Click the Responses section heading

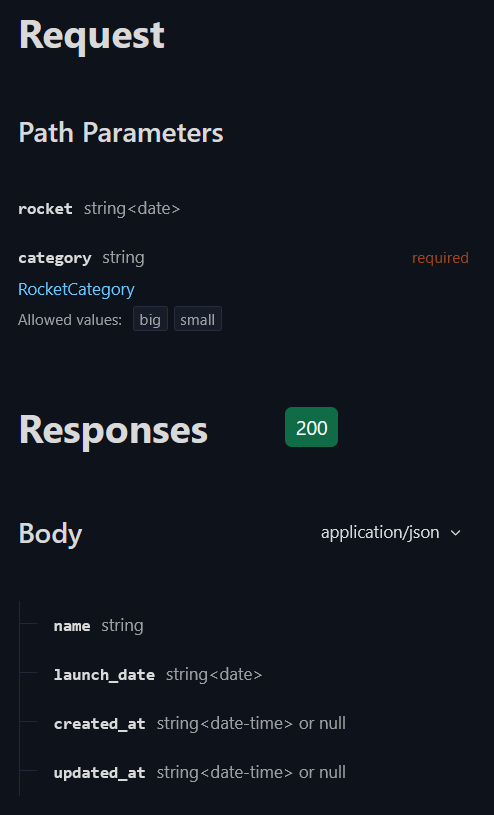(113, 430)
